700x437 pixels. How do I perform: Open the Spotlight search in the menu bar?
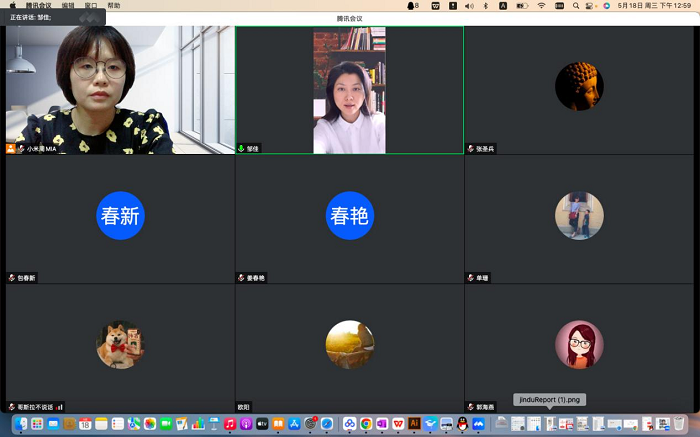coord(577,6)
